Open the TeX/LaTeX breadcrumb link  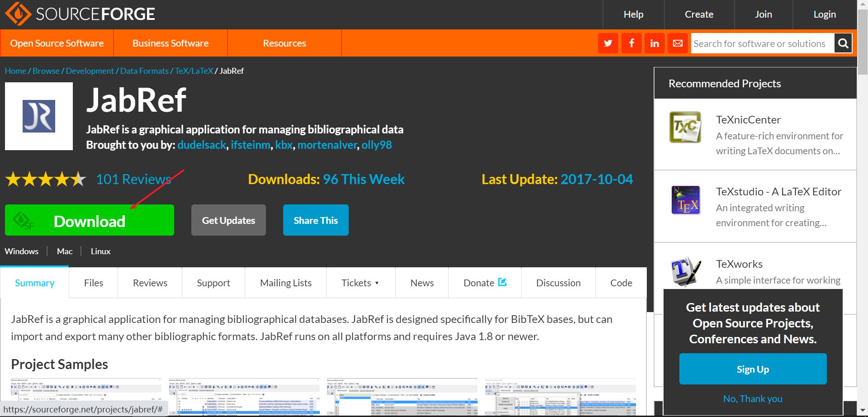point(194,71)
